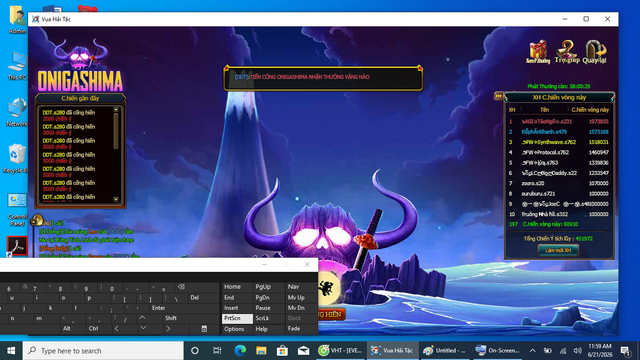640x360 pixels.
Task: Click the Type here to search box
Action: 103,351
